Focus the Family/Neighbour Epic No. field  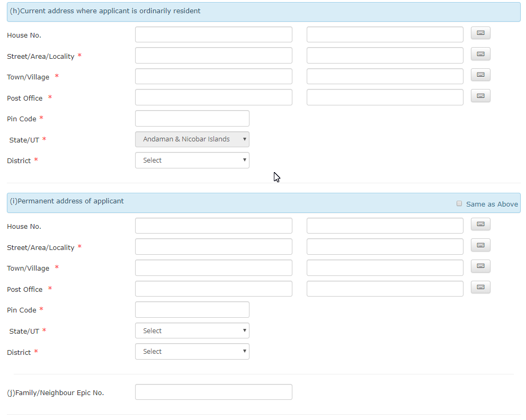point(213,392)
